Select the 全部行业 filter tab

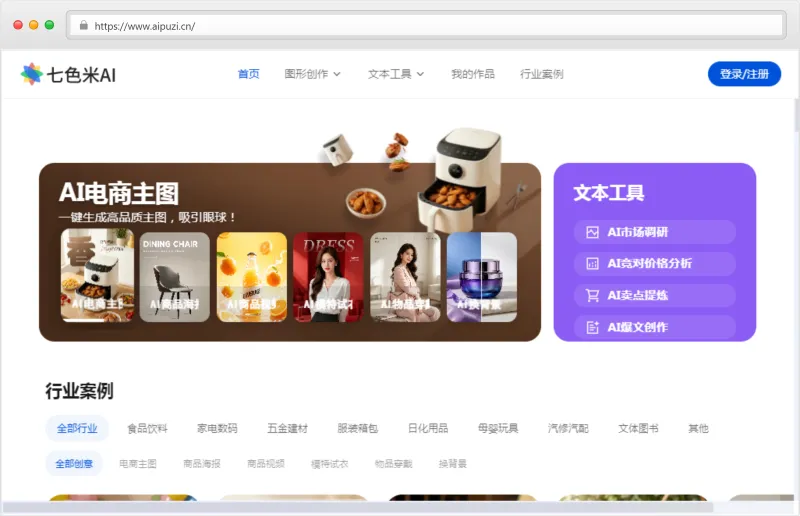click(x=77, y=428)
